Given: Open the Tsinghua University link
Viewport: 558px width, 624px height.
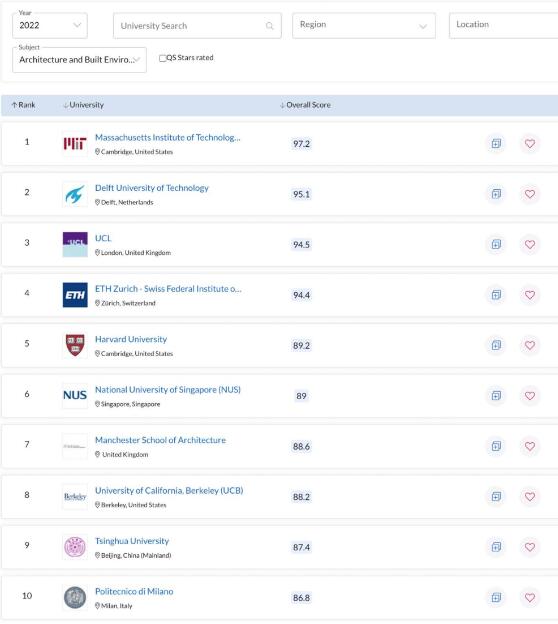Looking at the screenshot, I should pyautogui.click(x=132, y=541).
